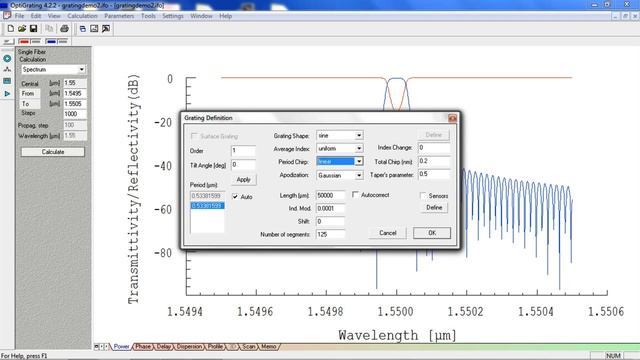Viewport: 640px width, 360px height.
Task: Enable the Sensors checkbox
Action: pyautogui.click(x=423, y=196)
